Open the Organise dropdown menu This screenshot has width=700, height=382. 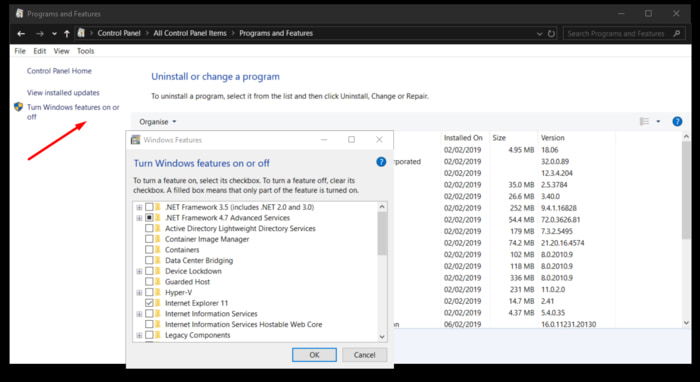158,122
